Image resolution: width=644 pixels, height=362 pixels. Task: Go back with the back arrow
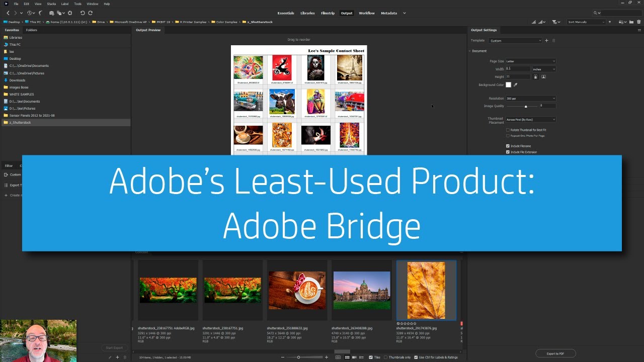(8, 13)
